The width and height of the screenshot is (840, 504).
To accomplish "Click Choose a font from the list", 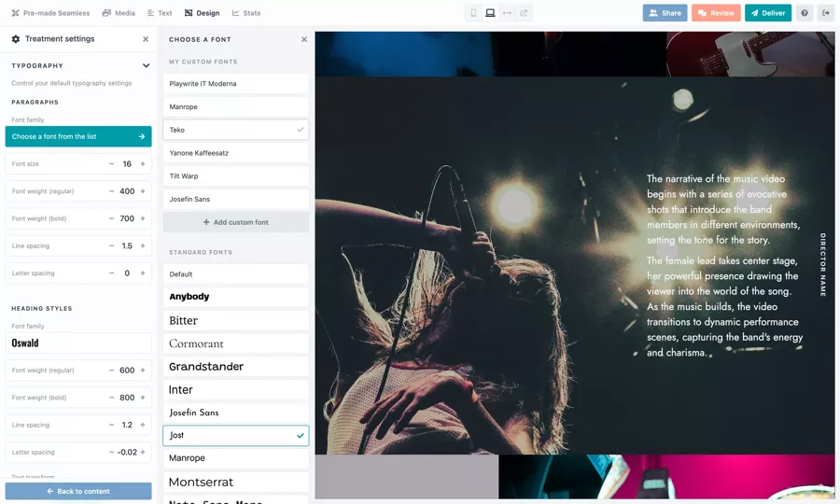I will [x=78, y=136].
